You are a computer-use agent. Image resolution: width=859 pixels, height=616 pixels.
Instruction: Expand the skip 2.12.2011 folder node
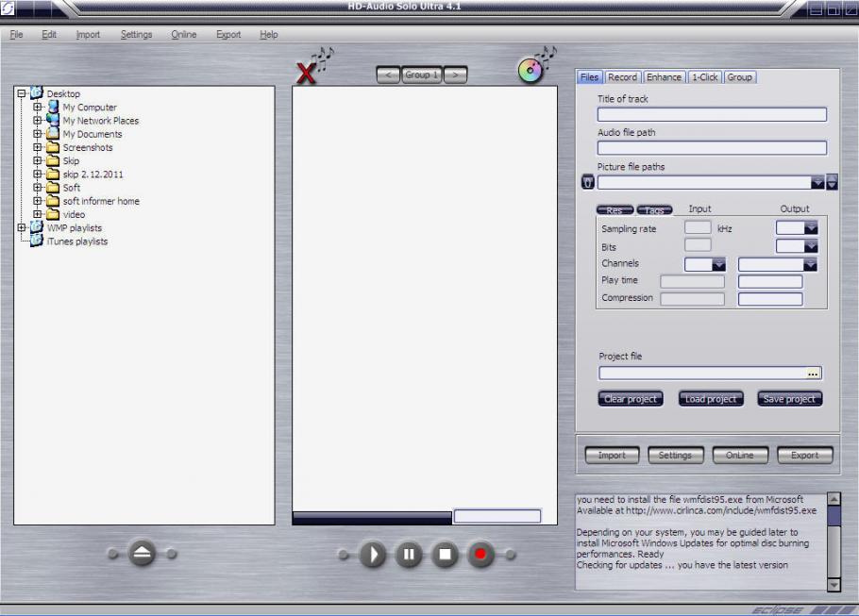[37, 175]
